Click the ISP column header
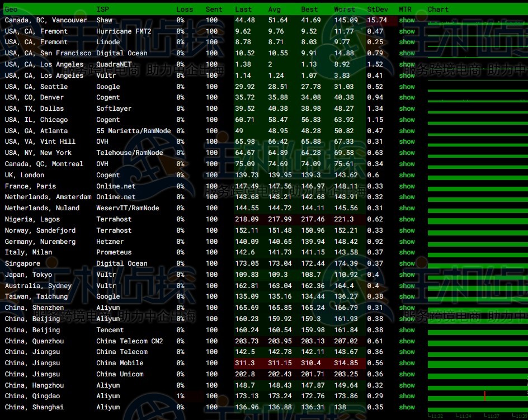Image resolution: width=528 pixels, height=420 pixels. click(x=102, y=10)
